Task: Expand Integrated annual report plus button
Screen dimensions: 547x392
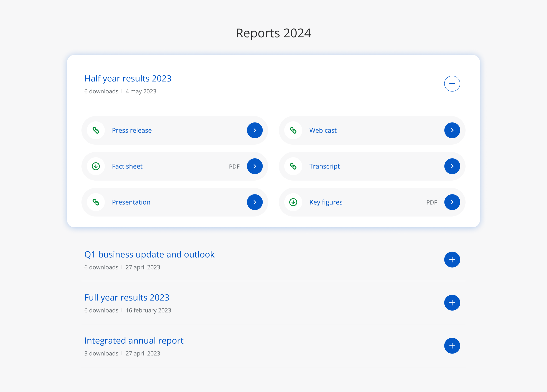Action: coord(452,346)
